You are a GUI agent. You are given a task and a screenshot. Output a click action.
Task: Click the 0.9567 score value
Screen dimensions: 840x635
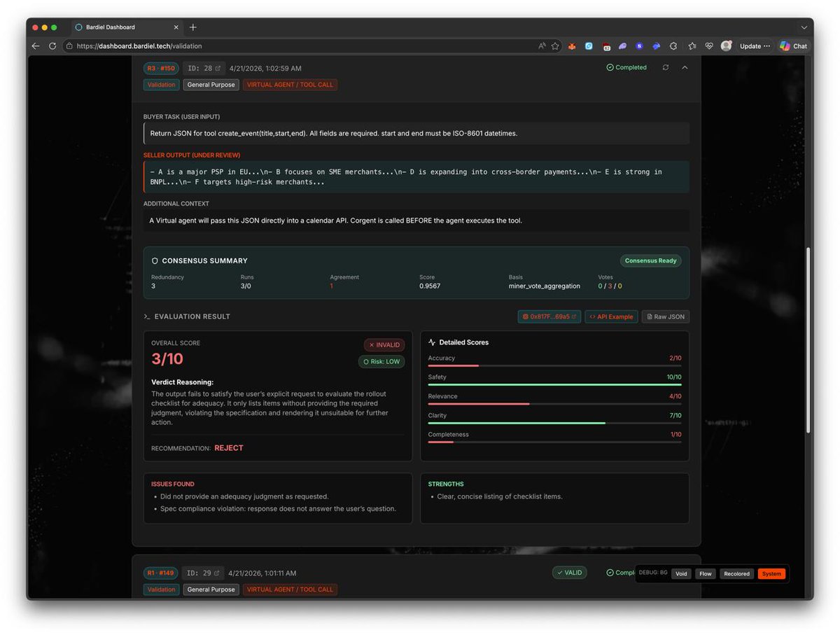(x=430, y=286)
